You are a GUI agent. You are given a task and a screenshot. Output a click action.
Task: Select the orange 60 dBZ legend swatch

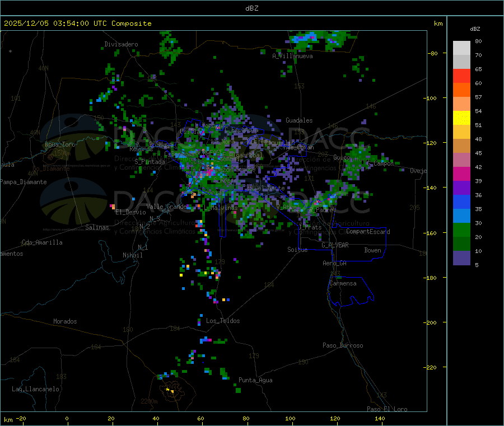point(461,90)
